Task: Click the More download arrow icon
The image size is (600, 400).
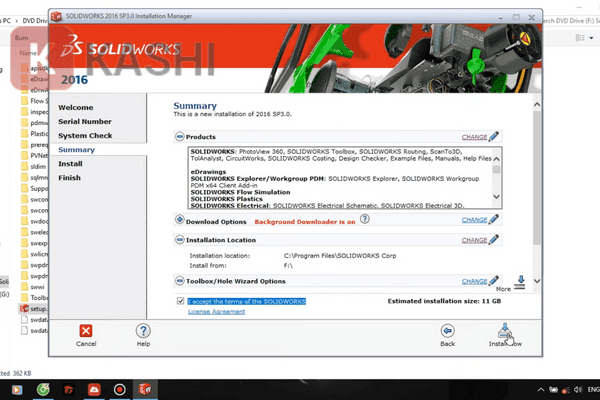Action: point(520,282)
